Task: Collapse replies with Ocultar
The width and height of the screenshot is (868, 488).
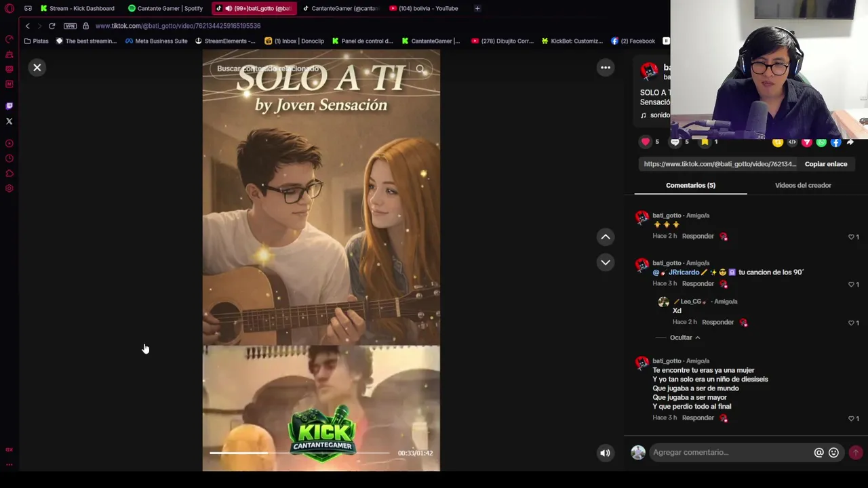Action: 685,338
